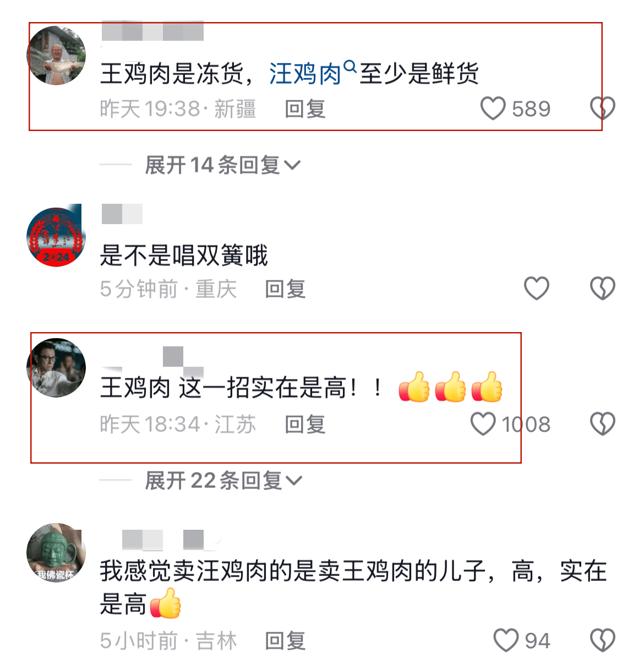644x663 pixels.
Task: Expand the 14 replies thread
Action: tap(223, 165)
